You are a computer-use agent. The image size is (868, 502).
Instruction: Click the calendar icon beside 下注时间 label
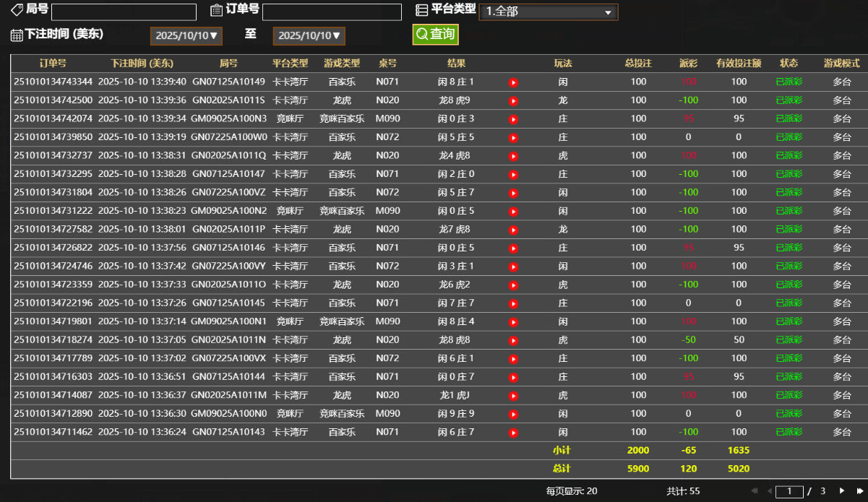click(x=17, y=35)
